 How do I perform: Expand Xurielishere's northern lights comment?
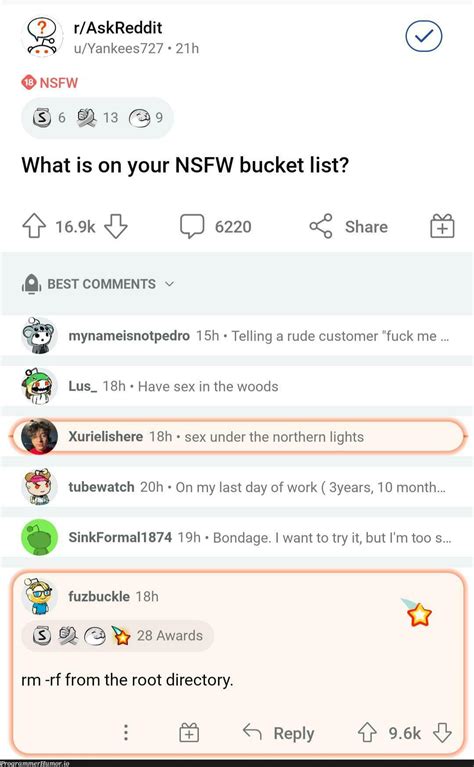tap(237, 436)
